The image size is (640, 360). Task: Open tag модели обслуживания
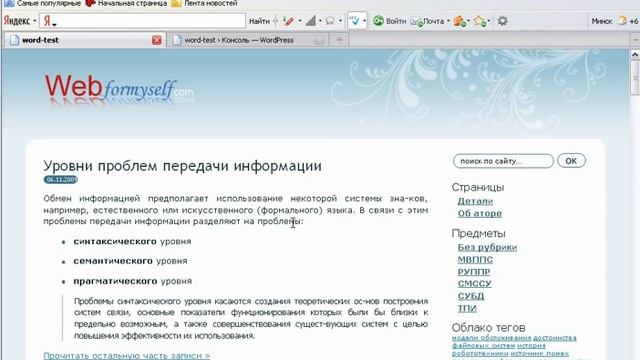pyautogui.click(x=491, y=338)
